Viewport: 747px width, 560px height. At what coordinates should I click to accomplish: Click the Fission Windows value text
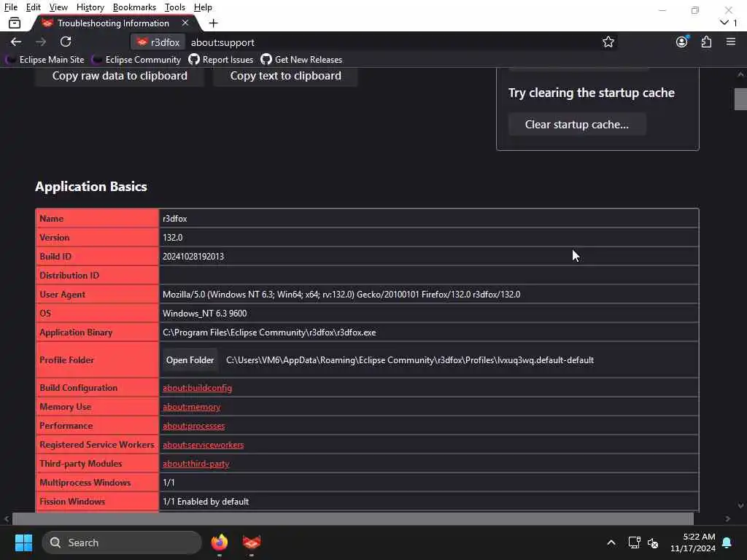[206, 502]
